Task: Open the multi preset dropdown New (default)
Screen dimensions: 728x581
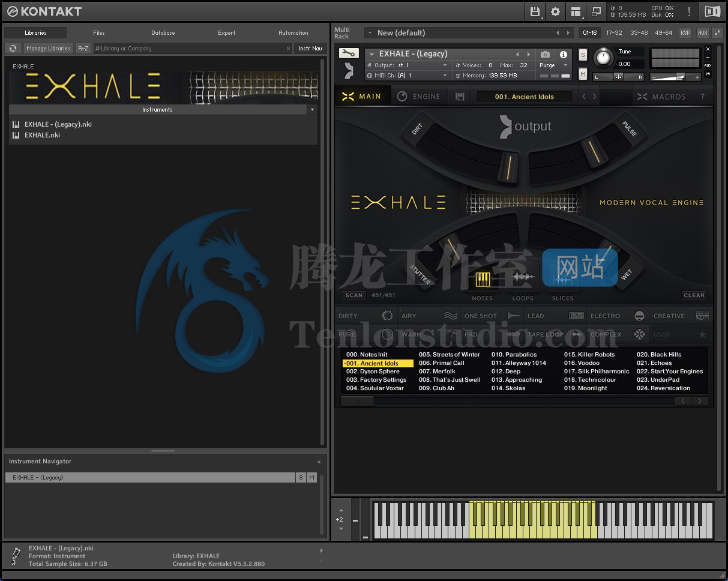Action: [459, 33]
